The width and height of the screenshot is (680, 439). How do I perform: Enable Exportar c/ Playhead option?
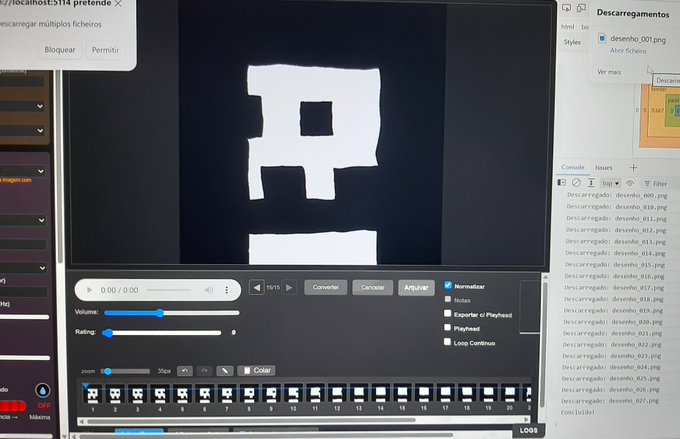click(x=448, y=313)
